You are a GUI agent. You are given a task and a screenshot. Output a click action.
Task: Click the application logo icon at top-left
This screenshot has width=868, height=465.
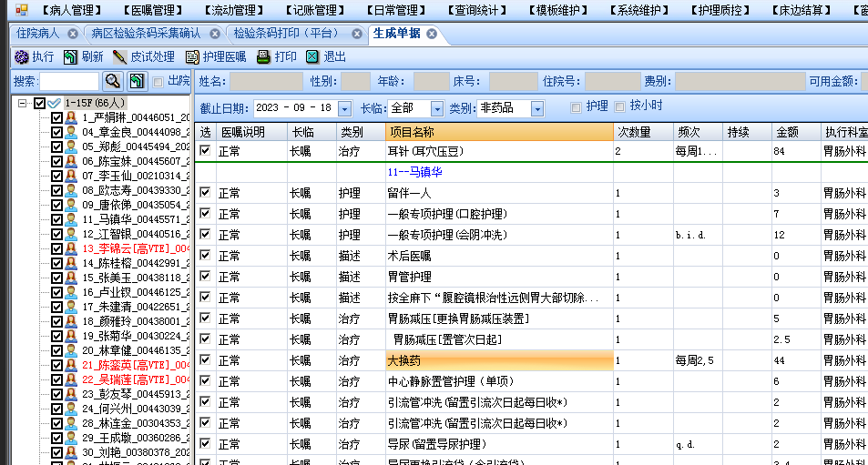[22, 9]
